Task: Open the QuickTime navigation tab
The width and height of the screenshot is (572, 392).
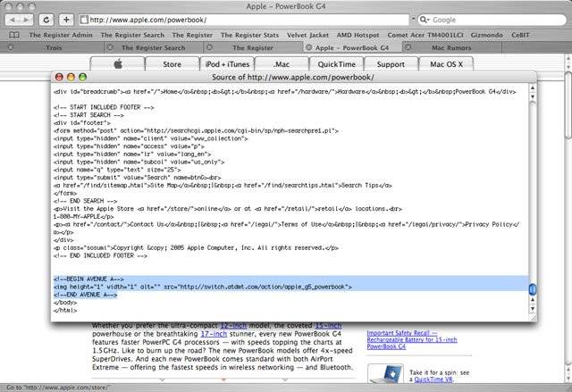Action: pos(337,64)
